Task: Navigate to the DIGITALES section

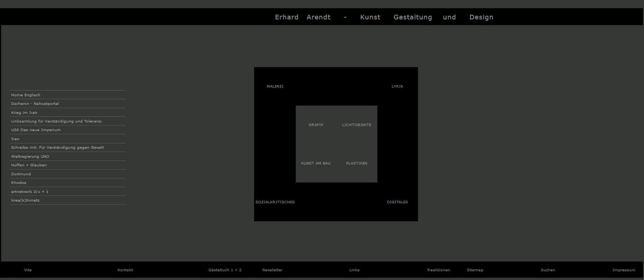Action: [397, 202]
